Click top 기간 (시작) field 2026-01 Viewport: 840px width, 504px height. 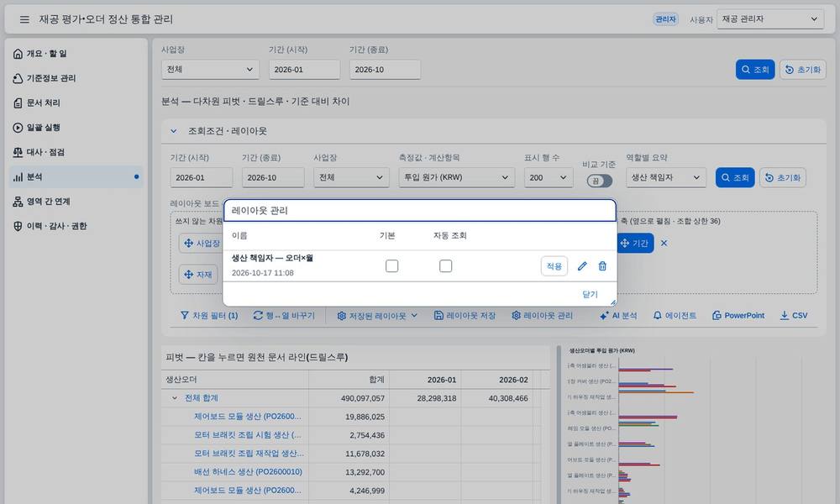tap(304, 70)
